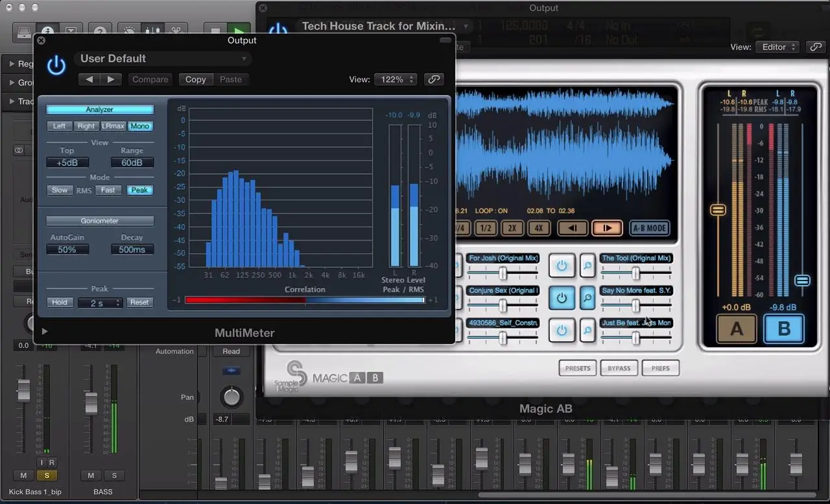Expand MultiMeter bottom disclosure triangle
Viewport: 830px width, 504px height.
(x=45, y=332)
